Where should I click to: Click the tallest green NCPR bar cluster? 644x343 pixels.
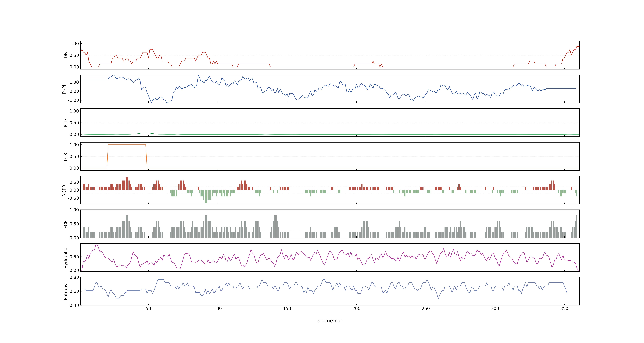206,196
